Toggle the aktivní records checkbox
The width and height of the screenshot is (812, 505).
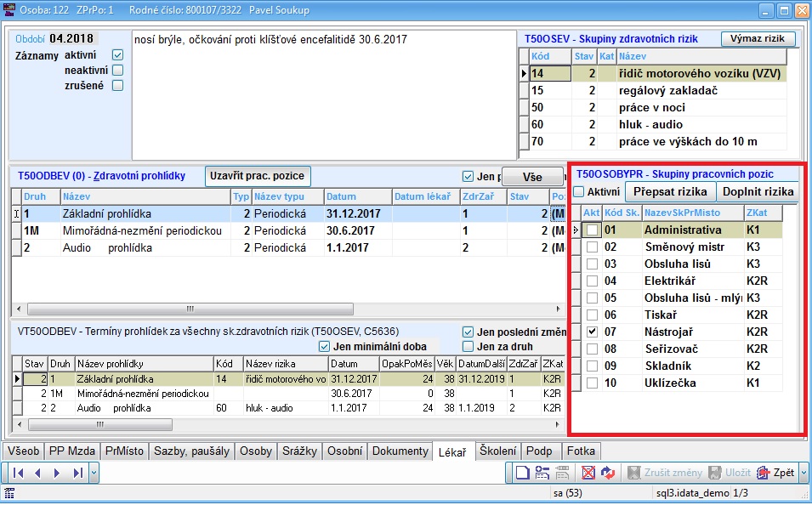point(118,55)
